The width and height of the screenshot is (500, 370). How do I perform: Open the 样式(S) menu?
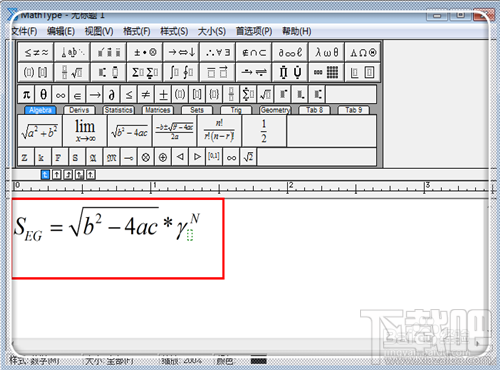[x=174, y=31]
